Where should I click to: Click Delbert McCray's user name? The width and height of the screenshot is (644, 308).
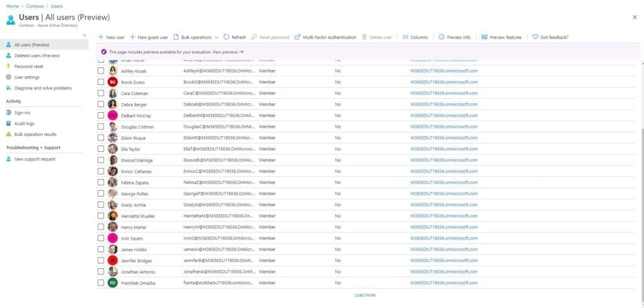pyautogui.click(x=136, y=115)
